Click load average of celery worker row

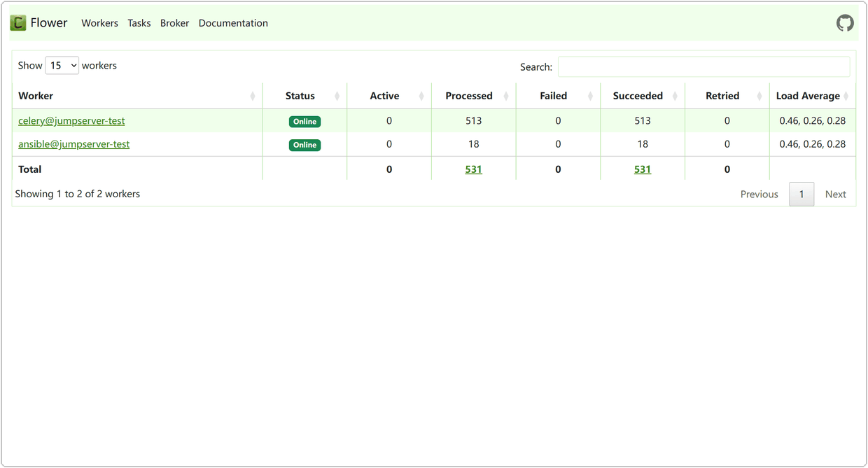813,121
